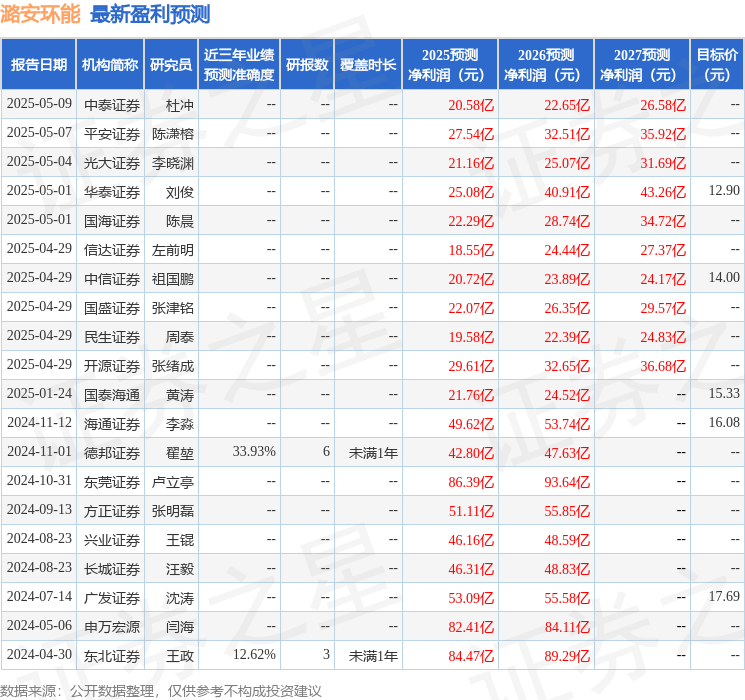Click the 2026预测净利润 header
The width and height of the screenshot is (745, 700).
pos(546,65)
